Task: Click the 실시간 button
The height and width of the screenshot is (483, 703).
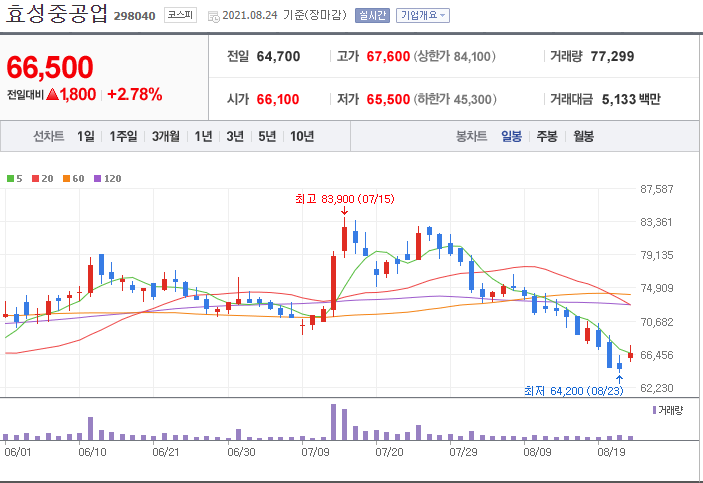Action: click(372, 16)
